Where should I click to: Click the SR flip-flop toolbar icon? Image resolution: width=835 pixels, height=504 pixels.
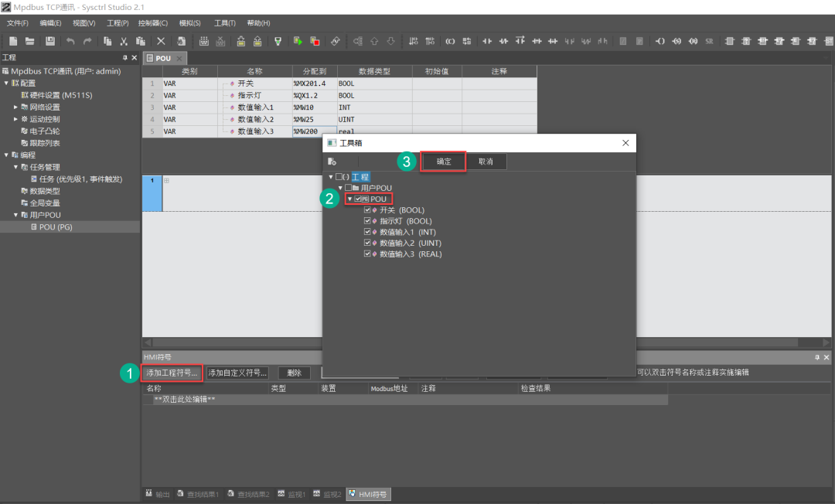click(x=709, y=41)
